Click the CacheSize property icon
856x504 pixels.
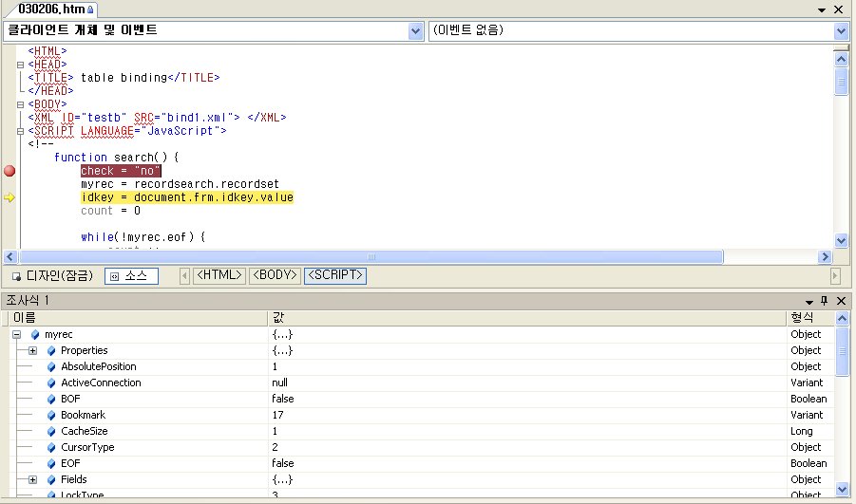(x=51, y=431)
